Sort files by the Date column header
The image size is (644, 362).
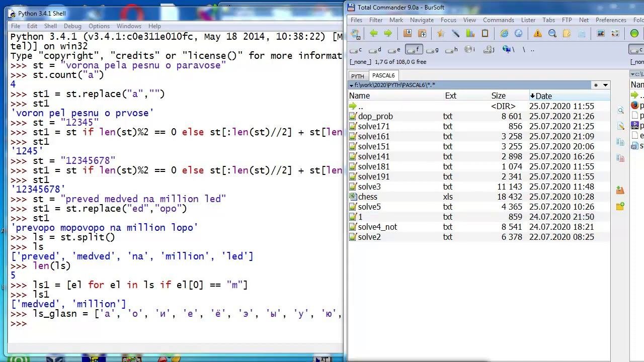click(x=543, y=96)
